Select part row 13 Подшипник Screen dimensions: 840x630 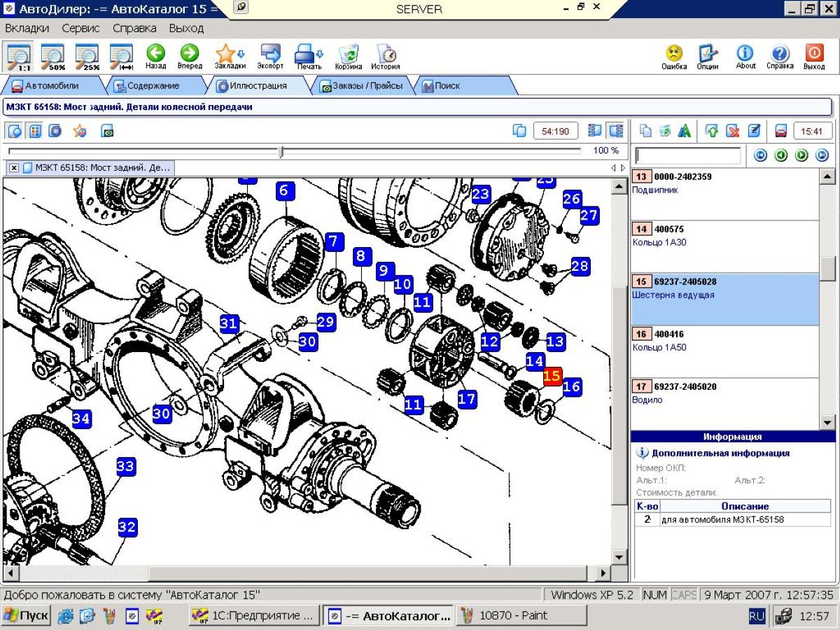pyautogui.click(x=724, y=194)
